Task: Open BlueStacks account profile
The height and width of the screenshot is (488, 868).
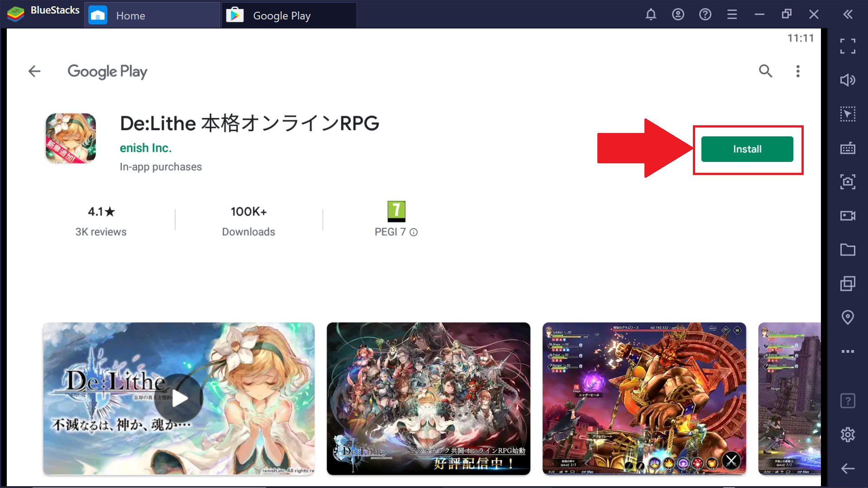Action: tap(678, 14)
